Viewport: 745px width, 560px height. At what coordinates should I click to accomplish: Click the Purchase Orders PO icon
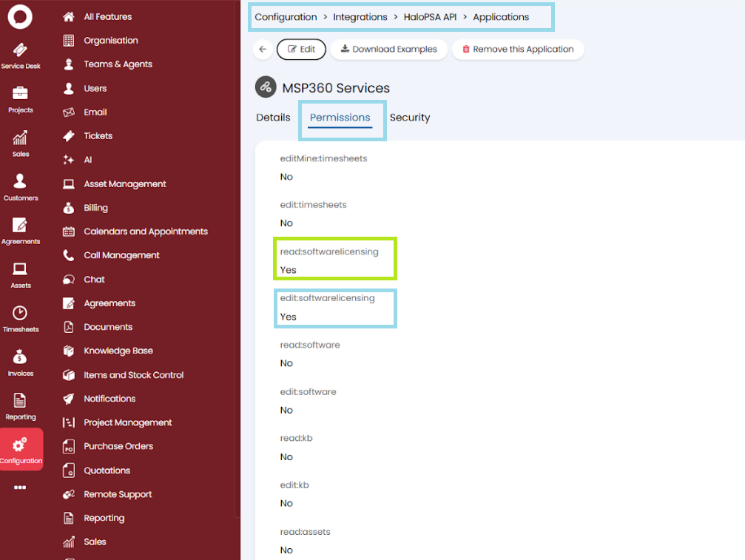click(x=68, y=446)
